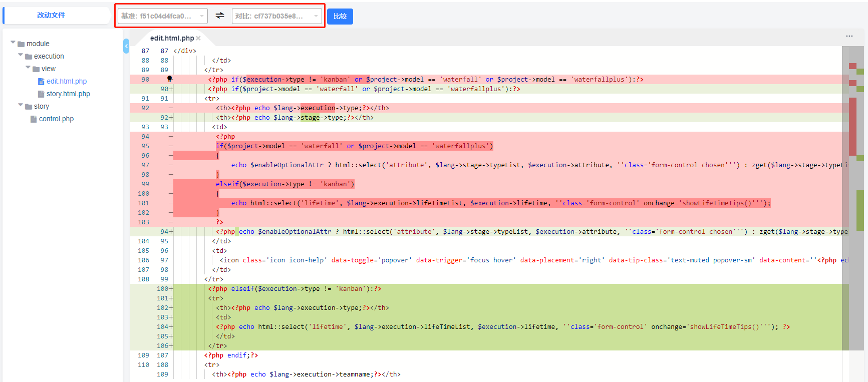Click the swap base and compare arrows icon
This screenshot has width=868, height=382.
point(220,16)
